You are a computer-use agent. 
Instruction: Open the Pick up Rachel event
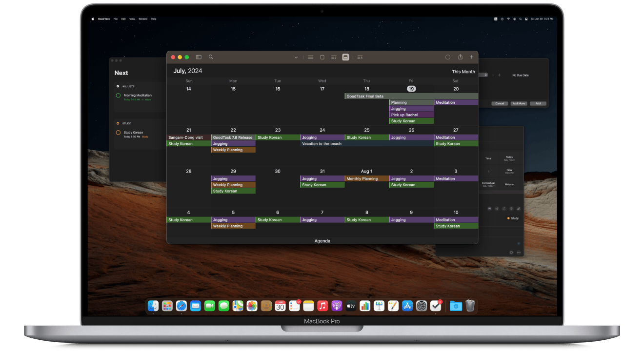tap(411, 115)
